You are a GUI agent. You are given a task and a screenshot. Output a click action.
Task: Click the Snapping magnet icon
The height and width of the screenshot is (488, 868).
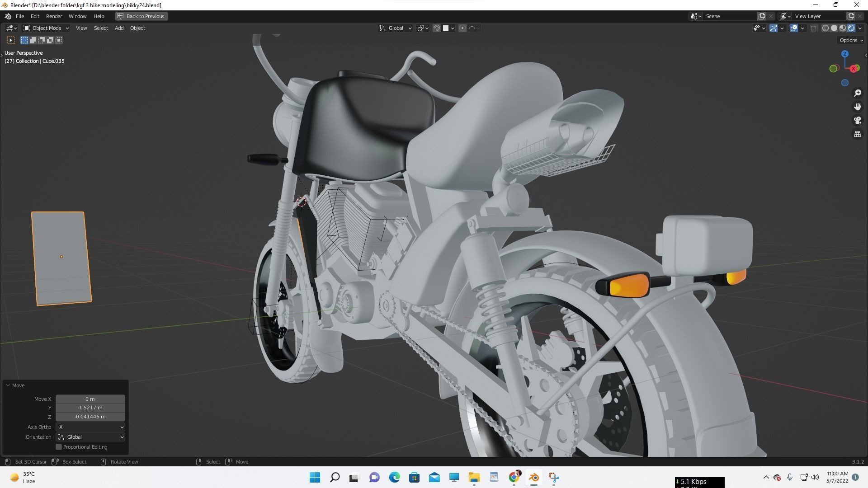[436, 28]
